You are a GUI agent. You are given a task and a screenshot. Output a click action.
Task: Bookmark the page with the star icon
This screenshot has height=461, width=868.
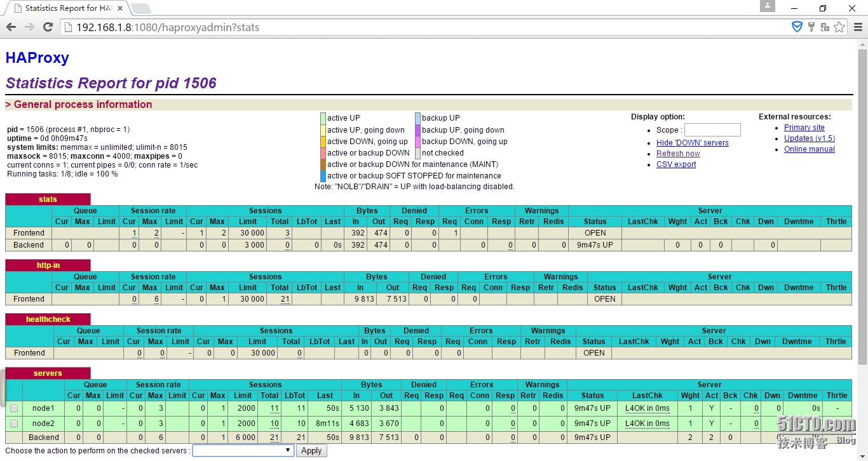[x=839, y=27]
